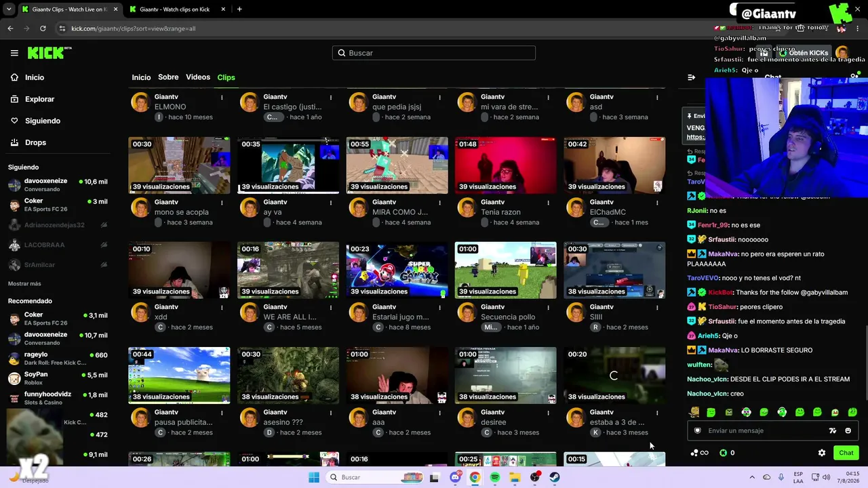The width and height of the screenshot is (868, 488).
Task: Play the 'Tenia razon' clip thumbnail
Action: (x=506, y=165)
